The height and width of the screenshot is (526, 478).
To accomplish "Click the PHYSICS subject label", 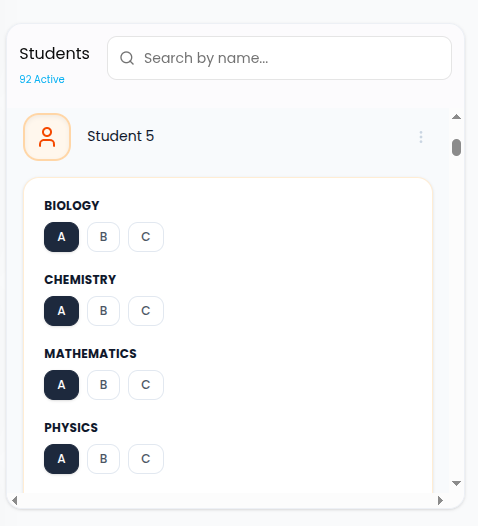I will coord(71,428).
